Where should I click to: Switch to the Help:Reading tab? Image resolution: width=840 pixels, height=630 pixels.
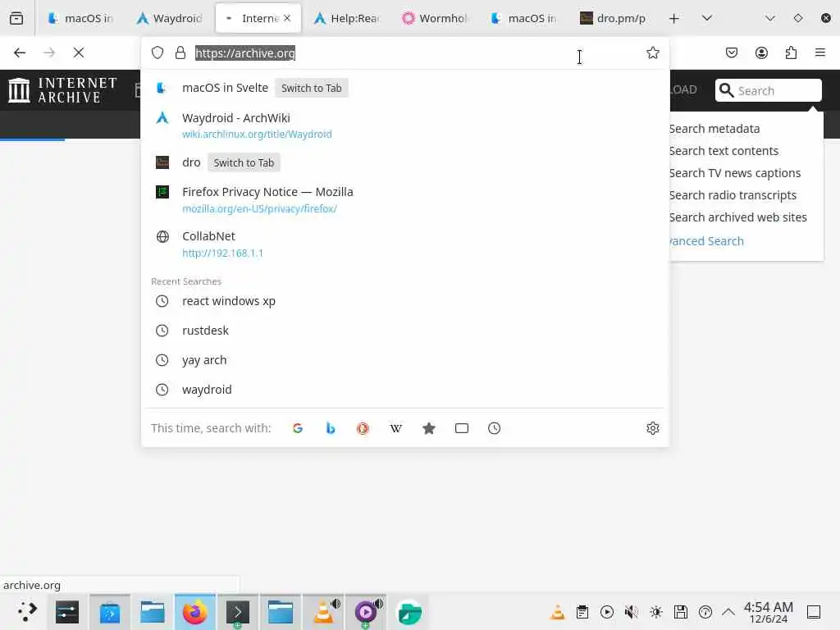[x=347, y=18]
